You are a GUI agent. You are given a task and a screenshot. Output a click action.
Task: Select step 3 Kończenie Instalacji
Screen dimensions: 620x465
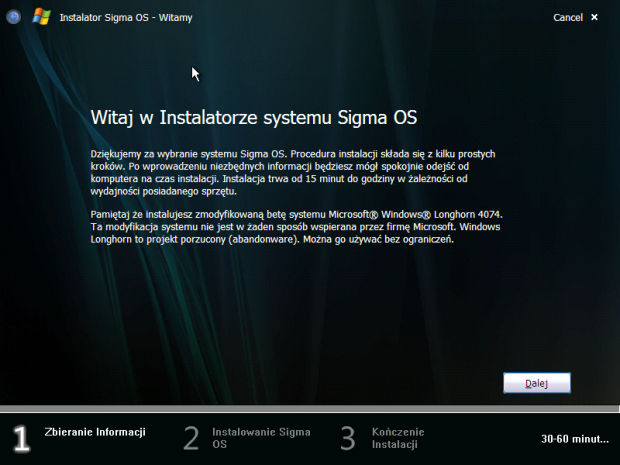382,438
